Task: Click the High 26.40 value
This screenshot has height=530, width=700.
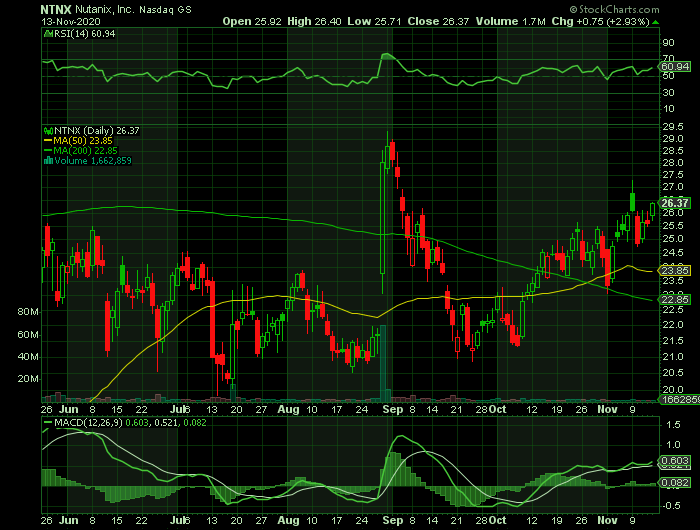Action: [x=314, y=21]
